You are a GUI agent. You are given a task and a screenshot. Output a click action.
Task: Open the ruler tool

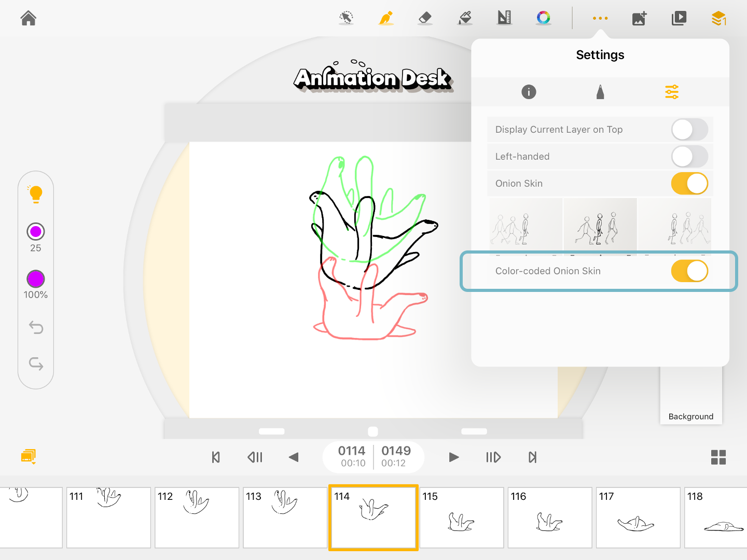(504, 18)
